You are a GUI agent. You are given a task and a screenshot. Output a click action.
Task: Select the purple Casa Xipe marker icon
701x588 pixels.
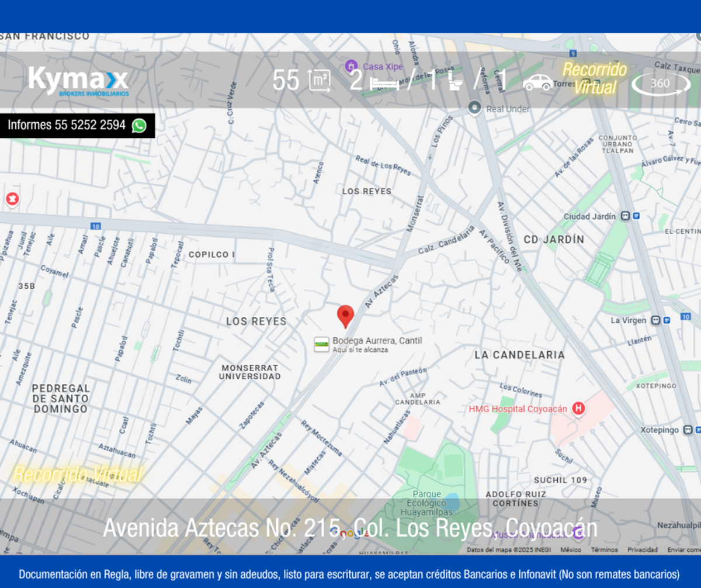point(350,66)
